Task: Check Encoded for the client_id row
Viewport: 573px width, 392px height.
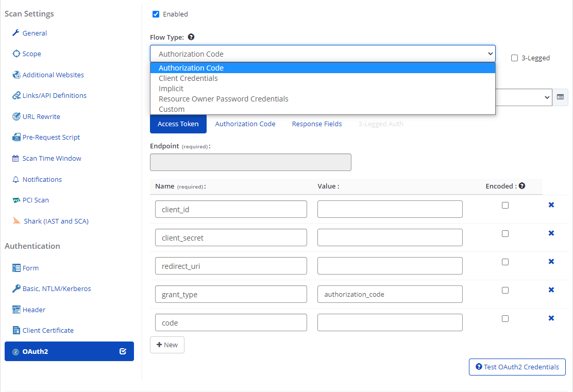Action: pos(505,205)
